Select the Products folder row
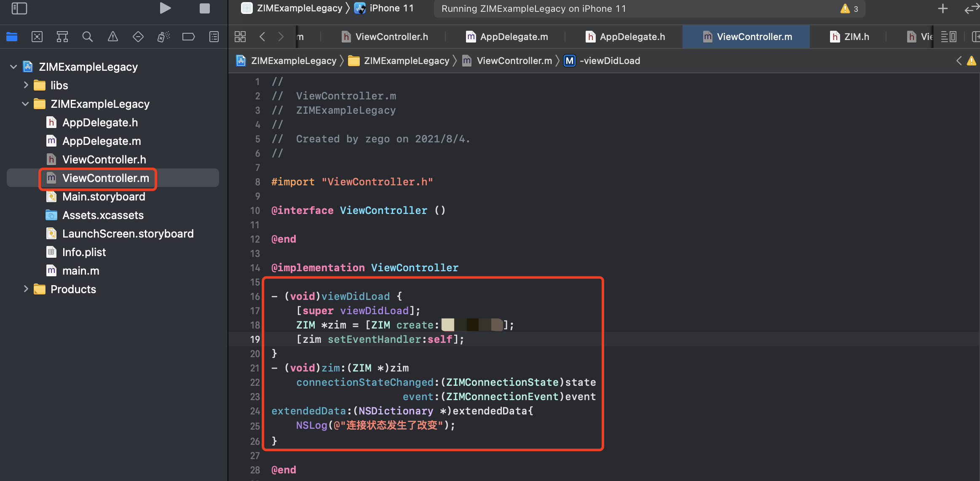Image resolution: width=980 pixels, height=481 pixels. click(x=113, y=289)
